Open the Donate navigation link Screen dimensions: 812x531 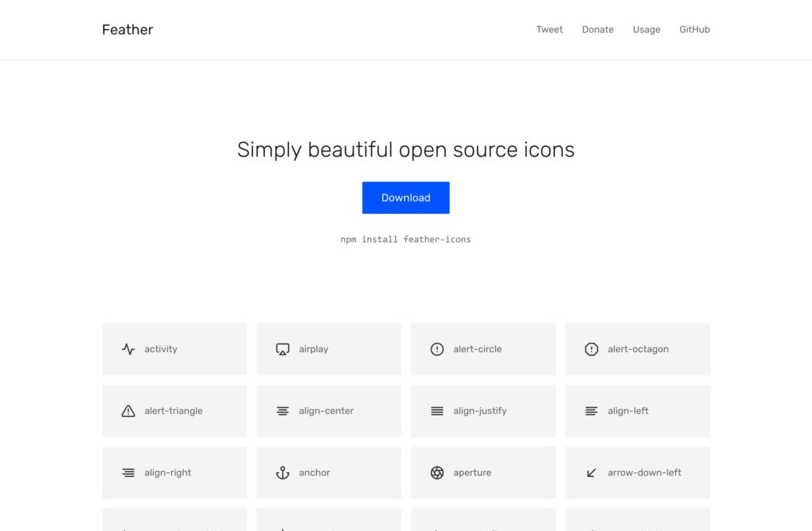click(x=597, y=30)
